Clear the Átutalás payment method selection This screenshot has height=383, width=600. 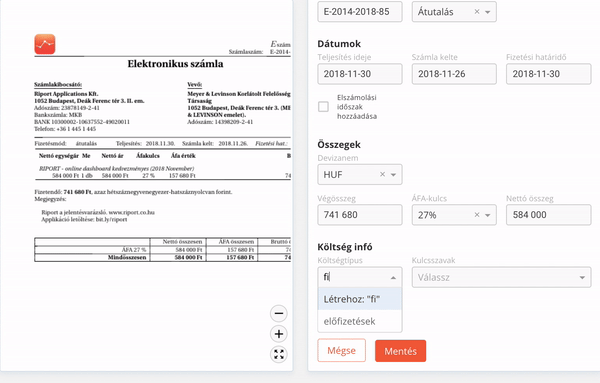(x=477, y=11)
